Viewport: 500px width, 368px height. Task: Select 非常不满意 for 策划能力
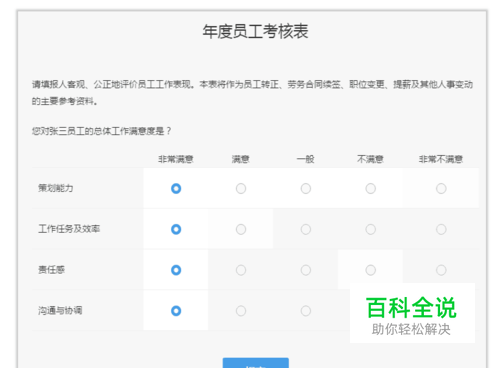441,189
